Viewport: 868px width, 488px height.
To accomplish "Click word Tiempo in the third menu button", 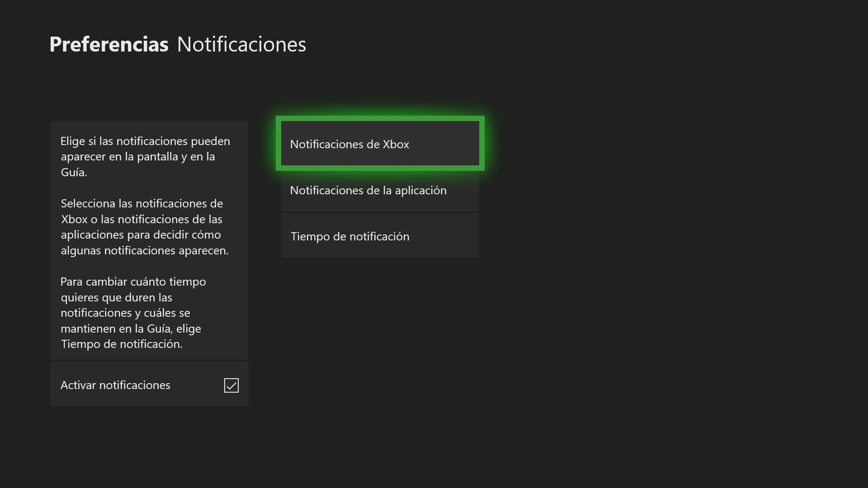I will (310, 236).
